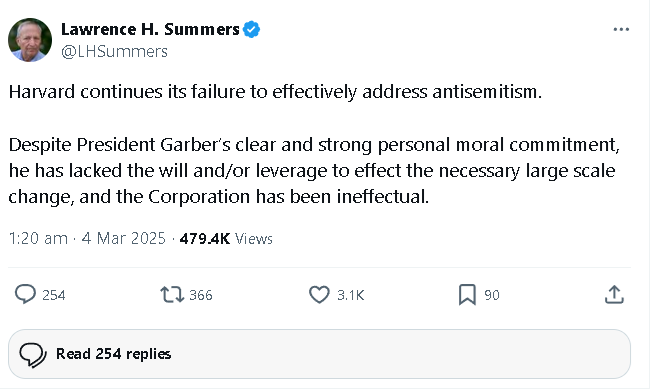Image resolution: width=653 pixels, height=389 pixels.
Task: Click the retweet arrows icon
Action: (172, 294)
